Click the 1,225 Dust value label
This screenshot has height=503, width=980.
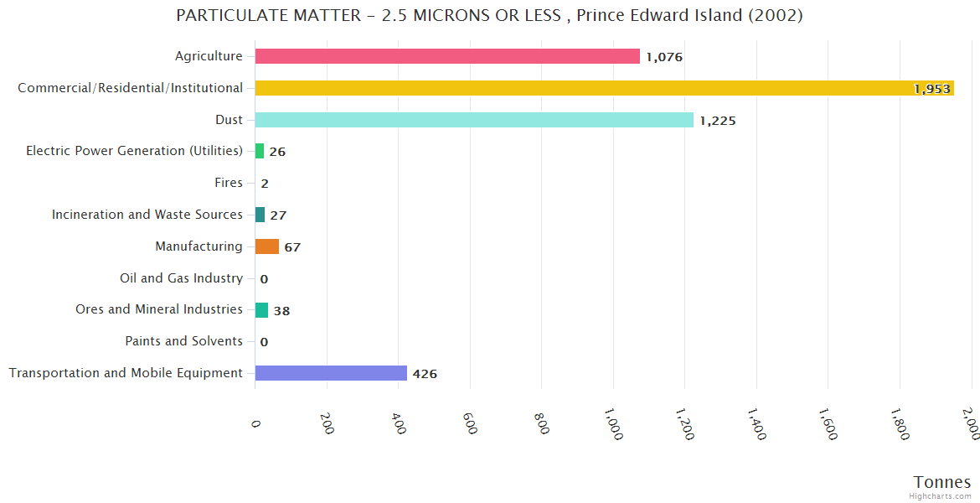(x=718, y=121)
